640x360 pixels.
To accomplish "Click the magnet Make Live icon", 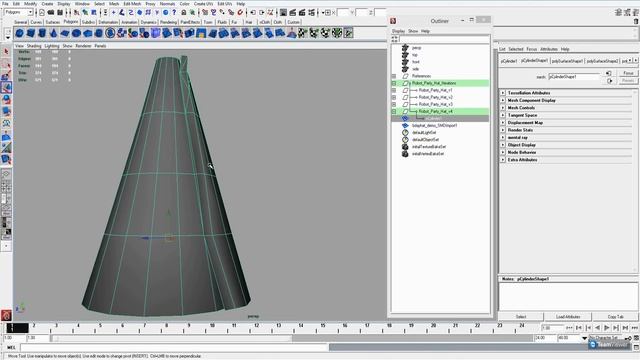I will click(x=240, y=13).
